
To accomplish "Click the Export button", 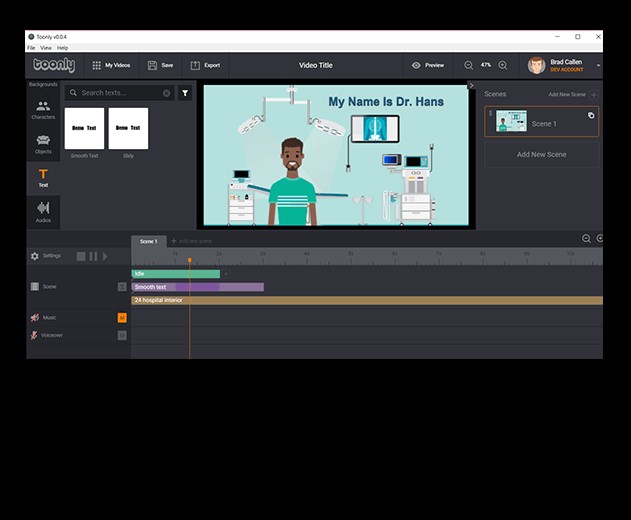I will point(205,65).
